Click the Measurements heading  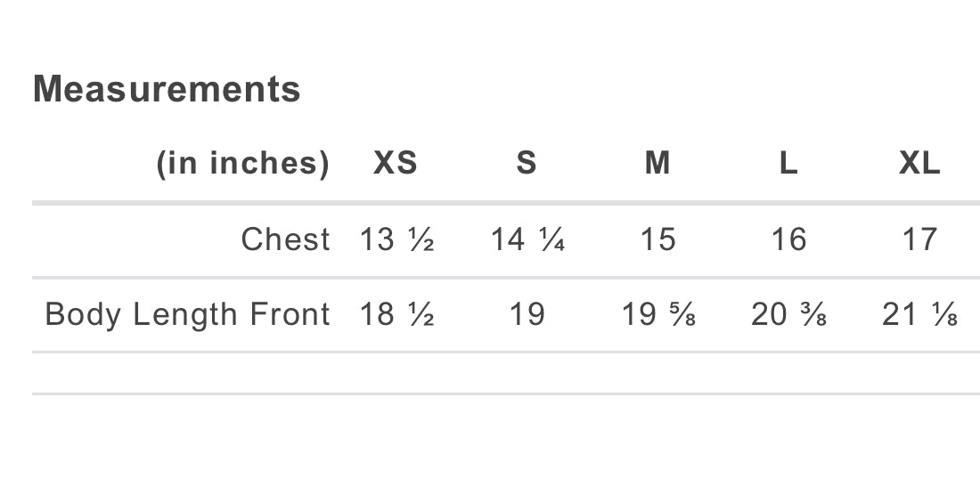click(x=167, y=89)
